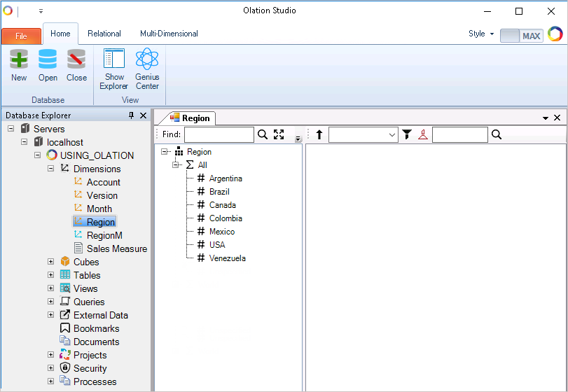
Task: Pin the Database Explorer panel
Action: [x=131, y=115]
